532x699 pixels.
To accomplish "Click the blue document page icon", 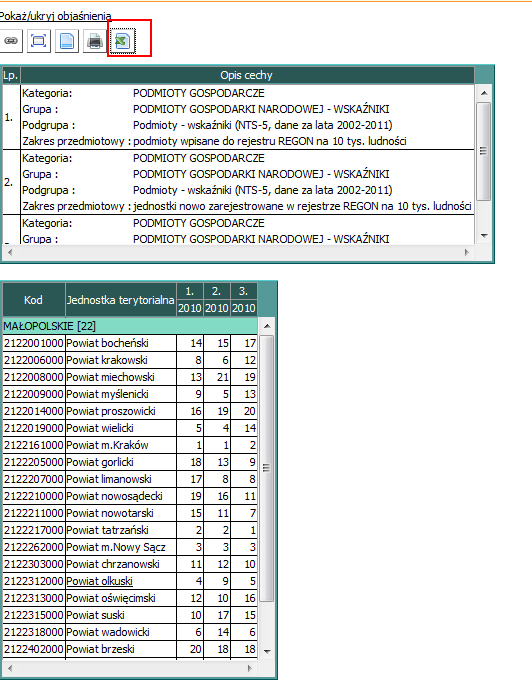I will coord(66,41).
